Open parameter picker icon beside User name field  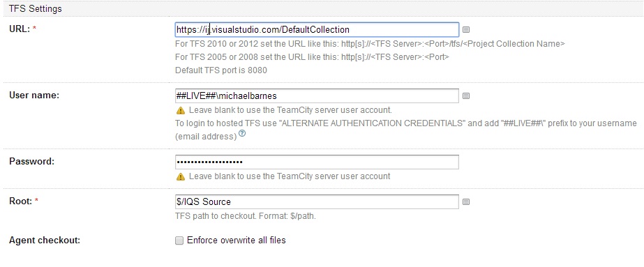coord(466,96)
